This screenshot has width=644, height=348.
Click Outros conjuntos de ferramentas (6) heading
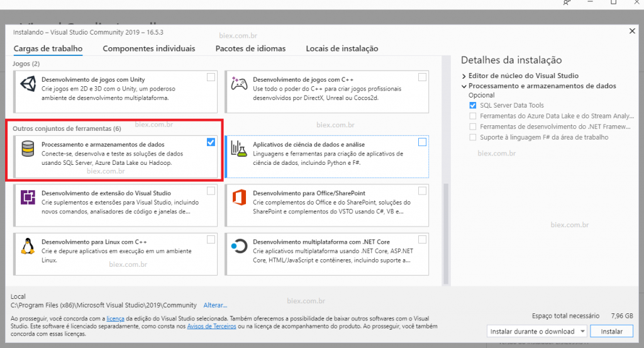tap(67, 128)
